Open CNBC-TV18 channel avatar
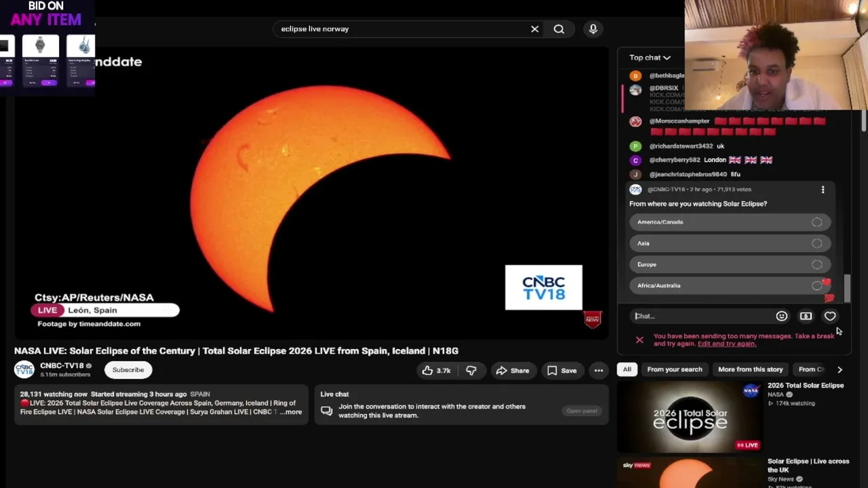 point(24,369)
